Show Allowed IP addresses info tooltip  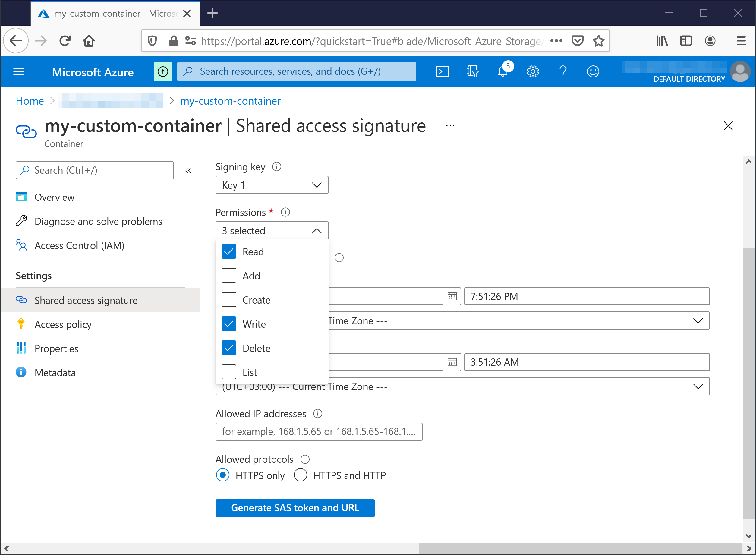click(318, 414)
